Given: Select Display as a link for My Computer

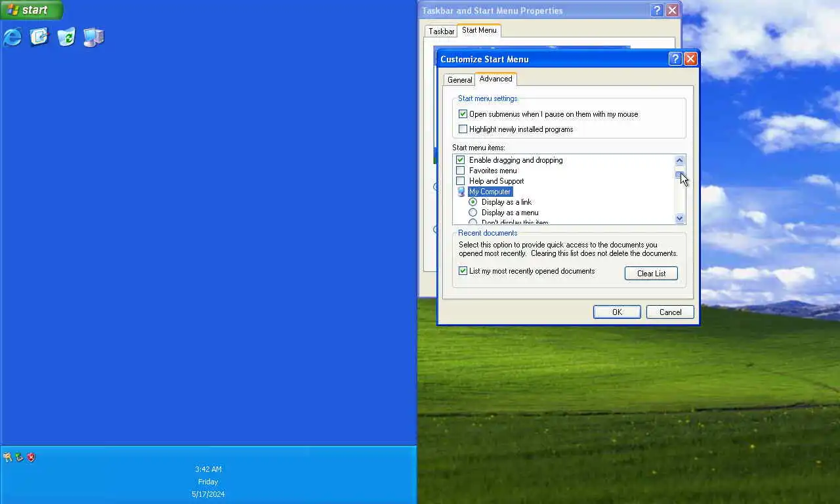Looking at the screenshot, I should [x=472, y=201].
